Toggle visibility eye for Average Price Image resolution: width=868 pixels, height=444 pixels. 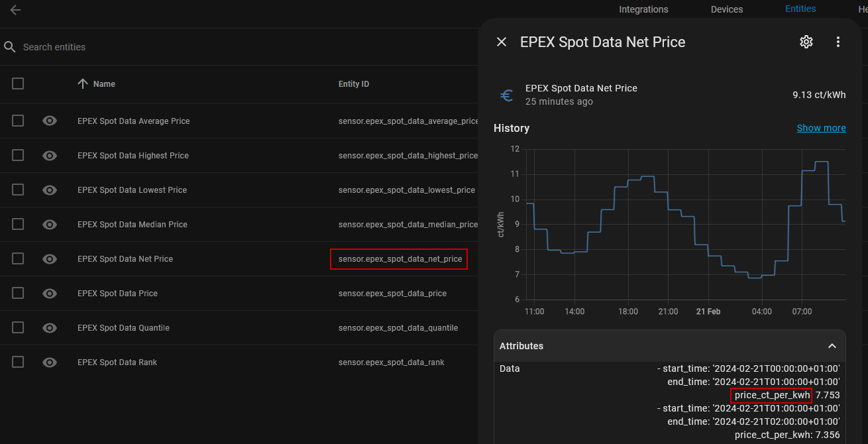coord(50,121)
